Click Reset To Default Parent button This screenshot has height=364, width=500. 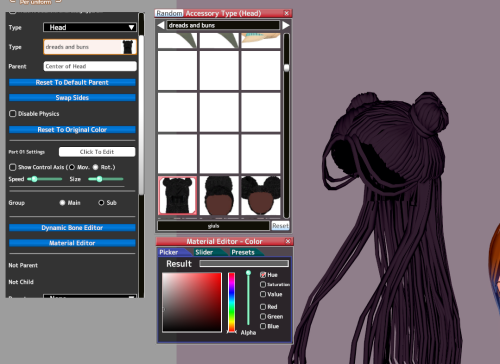pyautogui.click(x=72, y=82)
